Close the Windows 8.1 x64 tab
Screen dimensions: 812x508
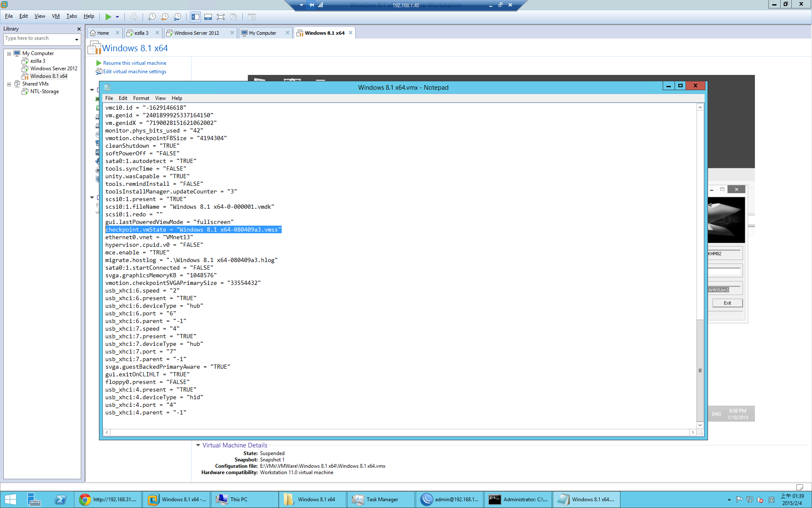tap(351, 33)
